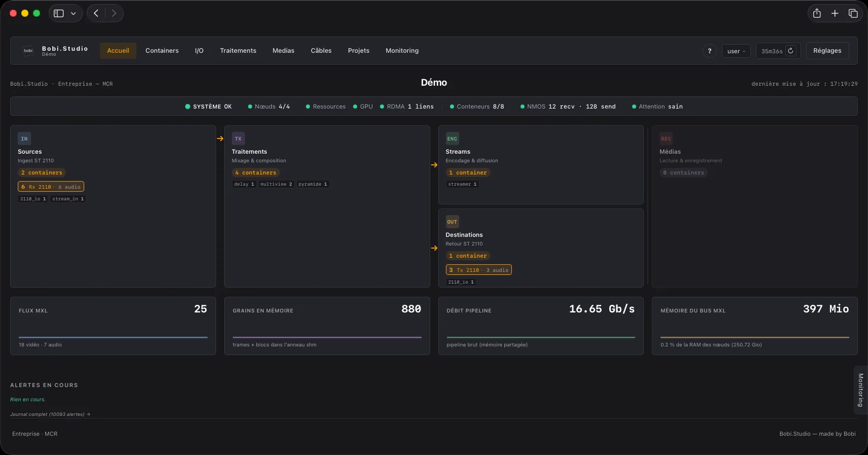Show tab overview icon
This screenshot has height=455, width=868.
pos(853,13)
